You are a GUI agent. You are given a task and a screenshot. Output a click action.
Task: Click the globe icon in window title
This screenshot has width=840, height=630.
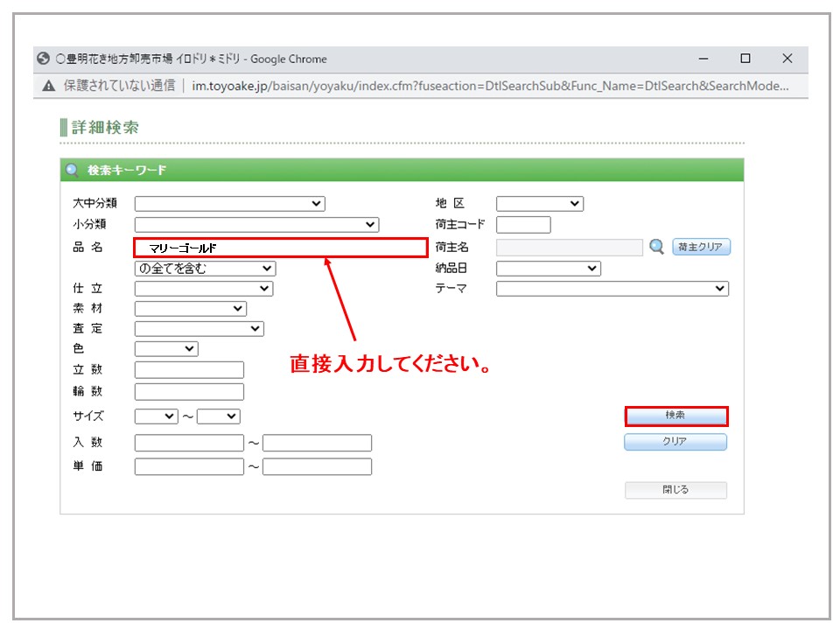pyautogui.click(x=43, y=59)
